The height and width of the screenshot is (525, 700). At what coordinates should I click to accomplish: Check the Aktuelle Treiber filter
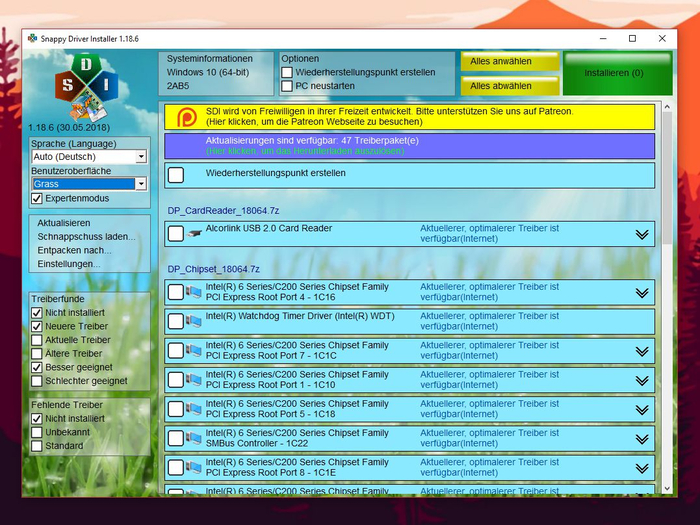(37, 340)
